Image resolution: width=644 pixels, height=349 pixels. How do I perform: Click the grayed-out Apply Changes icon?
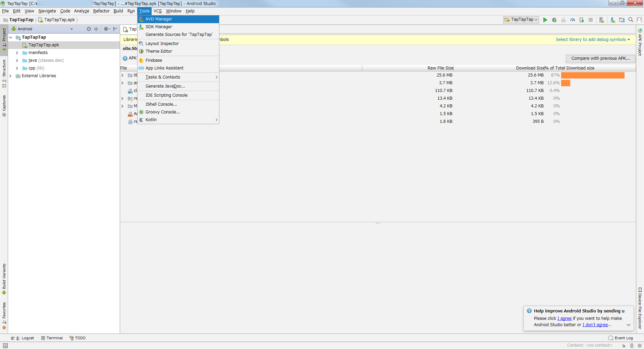click(563, 20)
